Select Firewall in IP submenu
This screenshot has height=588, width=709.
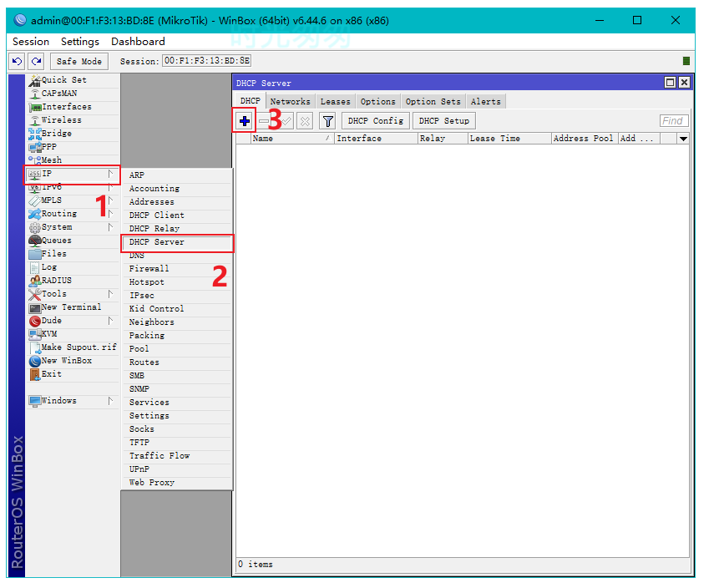click(177, 269)
